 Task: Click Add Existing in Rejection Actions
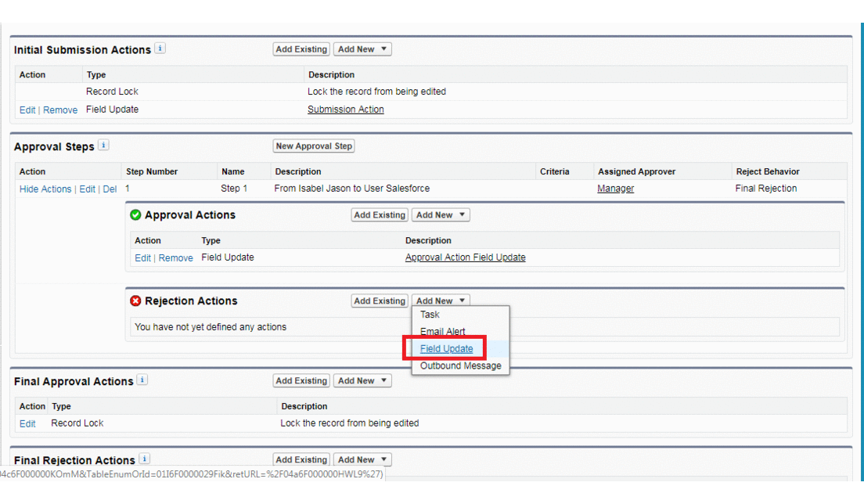[x=380, y=301]
